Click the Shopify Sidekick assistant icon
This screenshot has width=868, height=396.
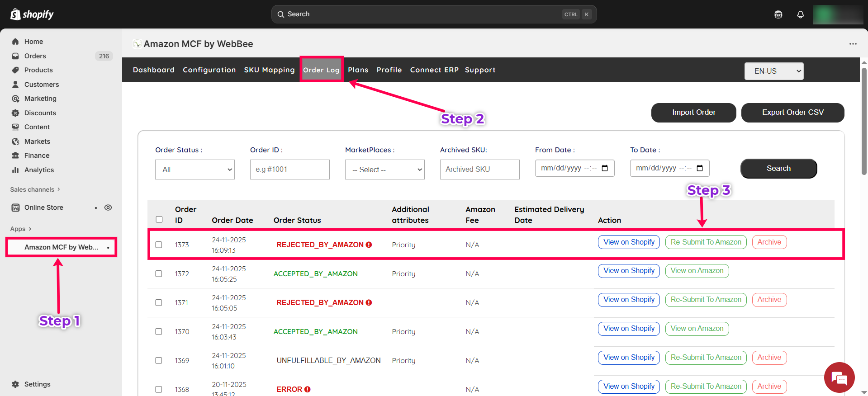[x=778, y=14]
